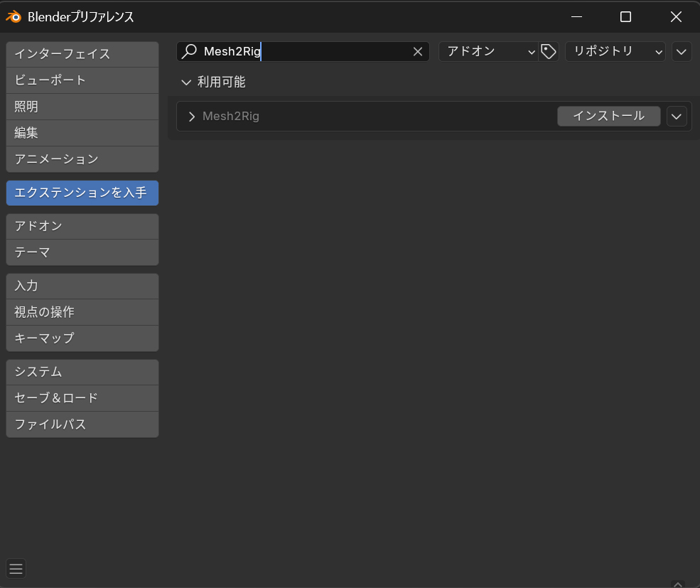Go to the ファイルパス settings

point(82,424)
